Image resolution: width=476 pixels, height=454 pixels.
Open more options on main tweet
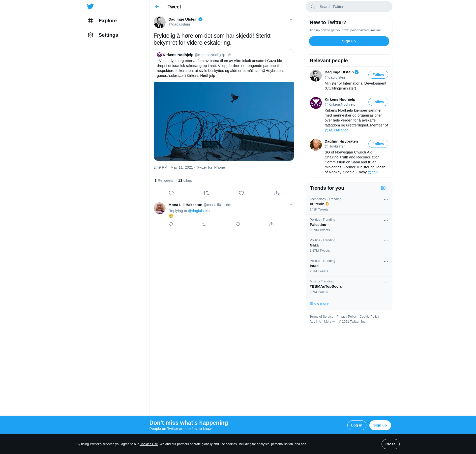292,19
